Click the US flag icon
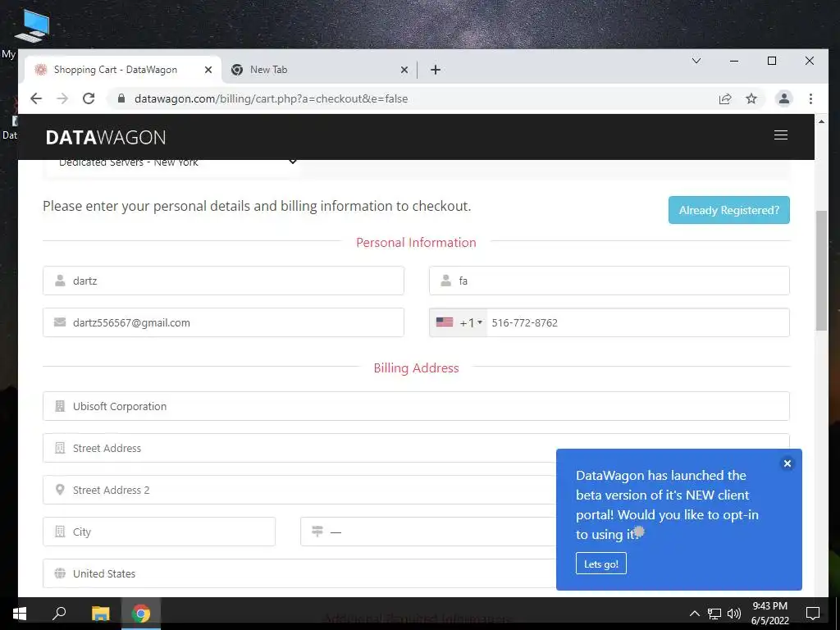This screenshot has height=630, width=840. click(x=444, y=322)
